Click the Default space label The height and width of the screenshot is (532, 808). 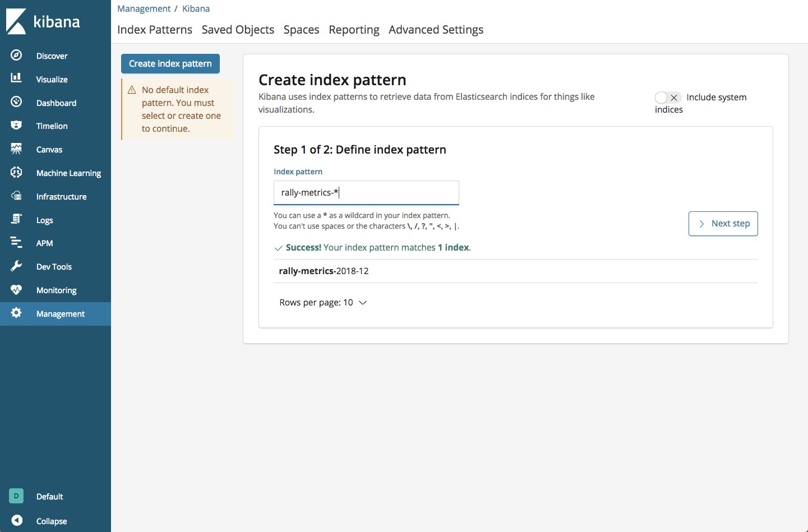point(49,497)
